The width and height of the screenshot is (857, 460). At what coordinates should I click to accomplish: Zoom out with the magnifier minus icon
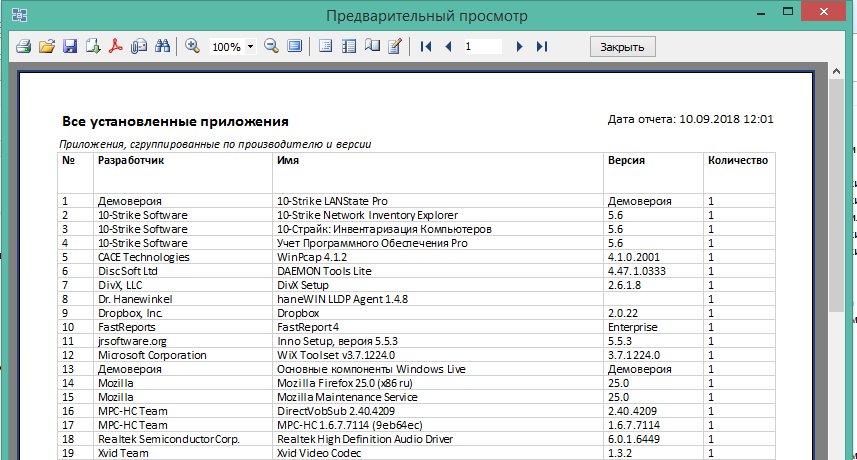click(271, 46)
